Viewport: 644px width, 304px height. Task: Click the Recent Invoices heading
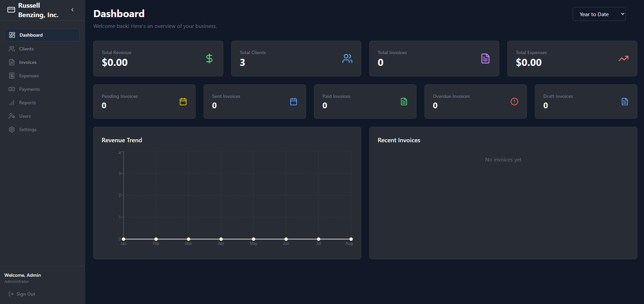point(399,140)
